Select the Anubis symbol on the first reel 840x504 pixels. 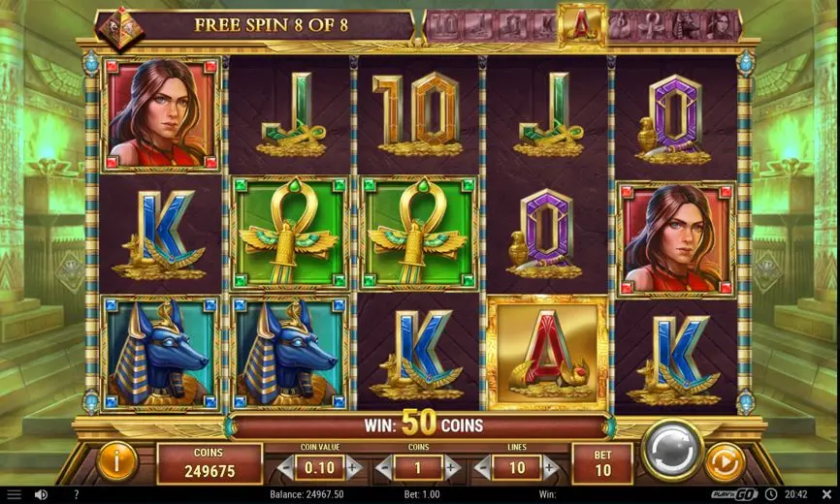point(160,354)
